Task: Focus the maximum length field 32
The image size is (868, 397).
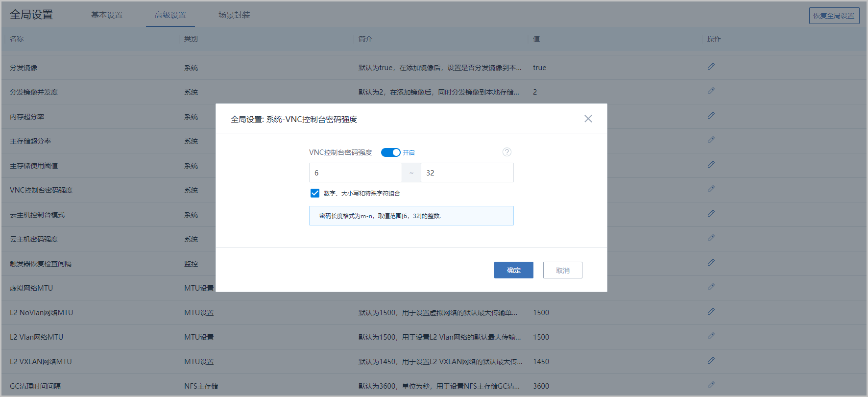Action: click(x=467, y=173)
